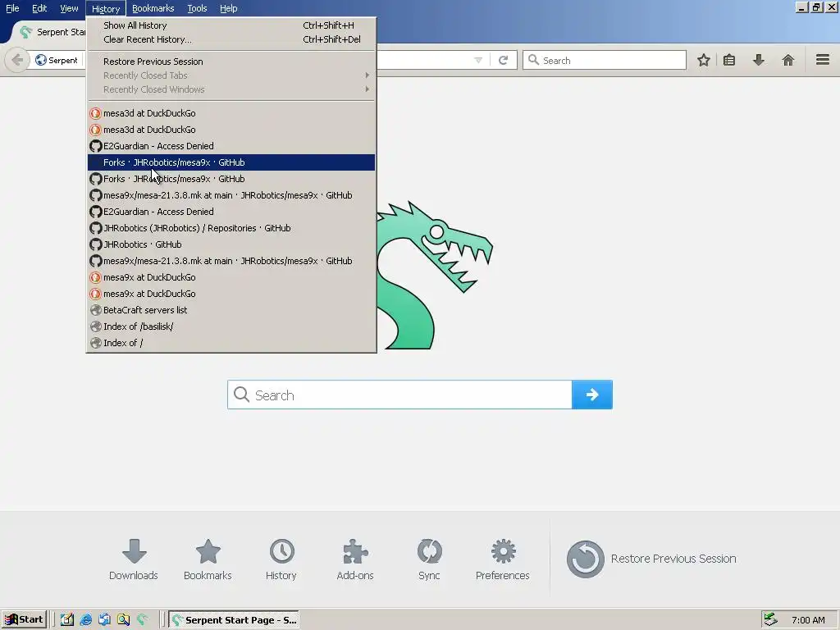Open the Index of / history entry

(231, 343)
